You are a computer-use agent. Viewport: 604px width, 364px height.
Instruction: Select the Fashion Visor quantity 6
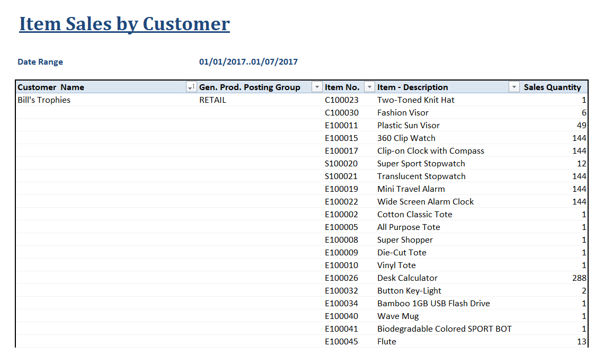[584, 112]
